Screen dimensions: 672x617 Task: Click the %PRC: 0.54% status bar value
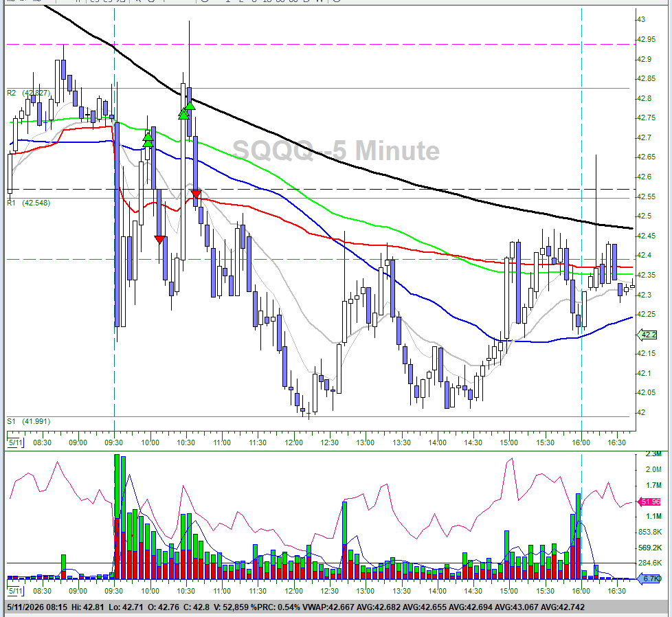tap(276, 607)
